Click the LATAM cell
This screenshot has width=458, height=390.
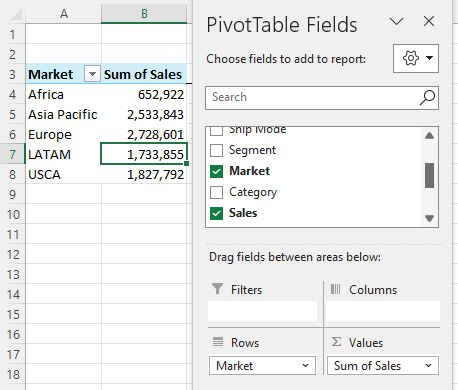(63, 154)
